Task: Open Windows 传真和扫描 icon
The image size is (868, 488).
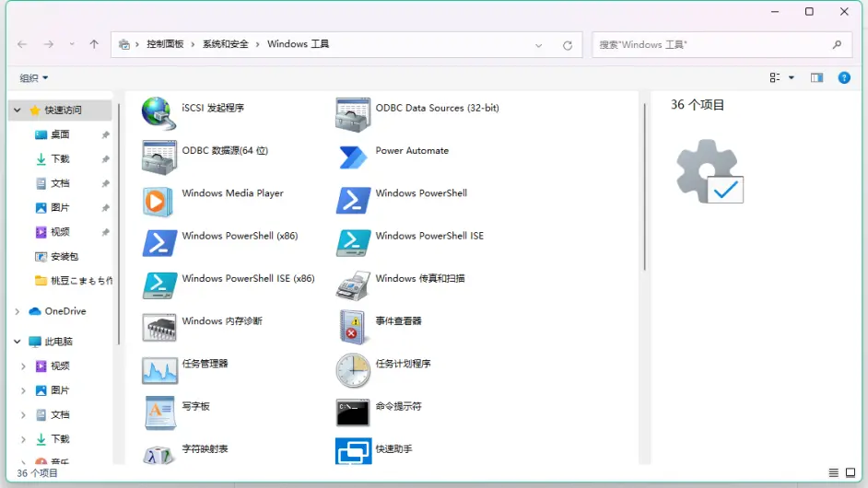Action: tap(353, 285)
